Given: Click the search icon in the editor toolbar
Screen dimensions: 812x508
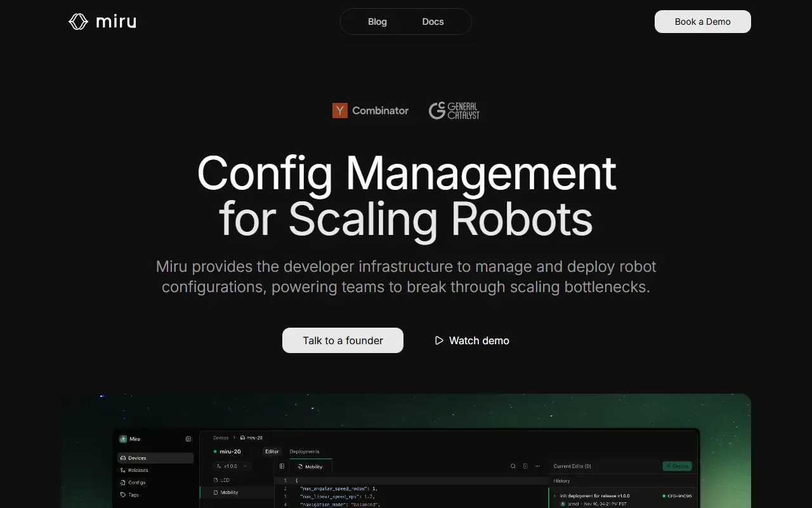Looking at the screenshot, I should click(x=513, y=466).
